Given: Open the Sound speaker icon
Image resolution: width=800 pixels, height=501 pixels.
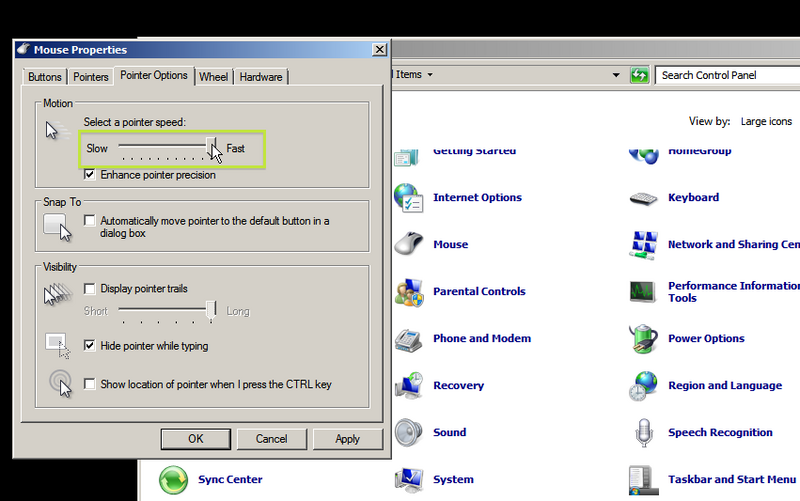Looking at the screenshot, I should click(409, 433).
